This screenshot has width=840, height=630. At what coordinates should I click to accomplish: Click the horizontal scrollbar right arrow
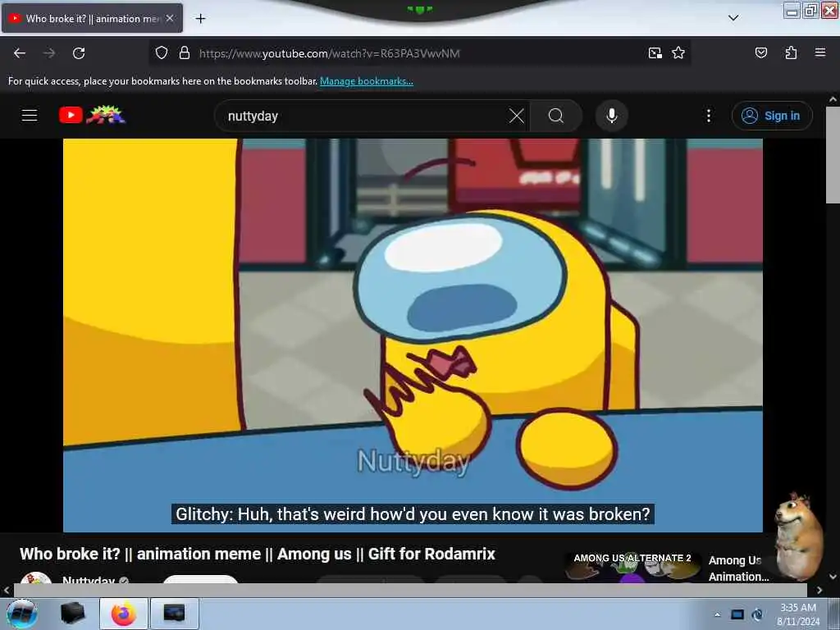click(x=819, y=590)
